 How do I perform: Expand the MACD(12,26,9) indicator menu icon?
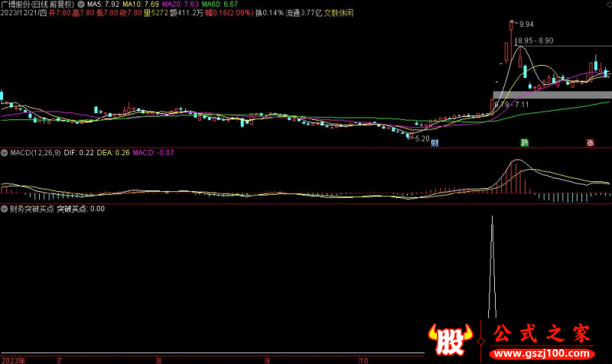coord(4,153)
